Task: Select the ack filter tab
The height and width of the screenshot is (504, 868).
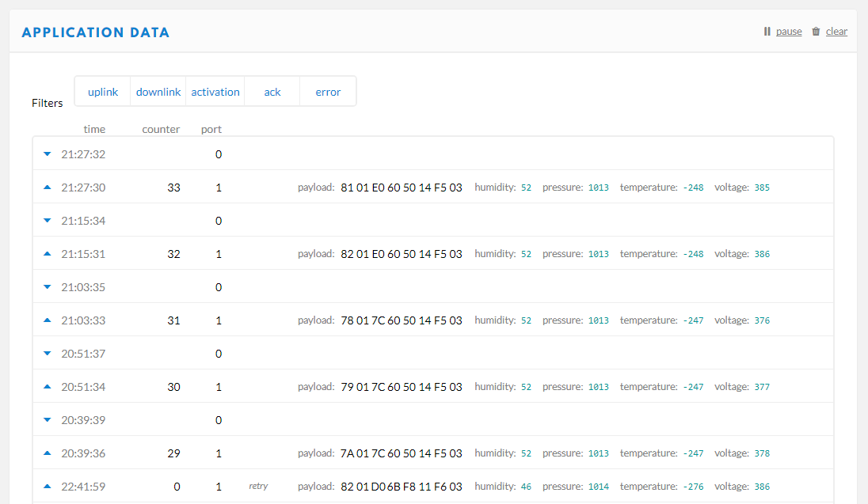Action: click(x=272, y=91)
